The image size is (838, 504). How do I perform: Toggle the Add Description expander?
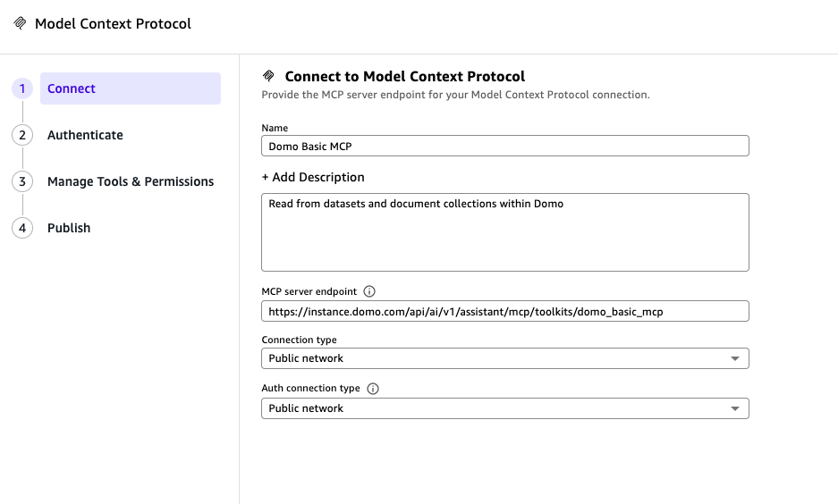pyautogui.click(x=313, y=177)
